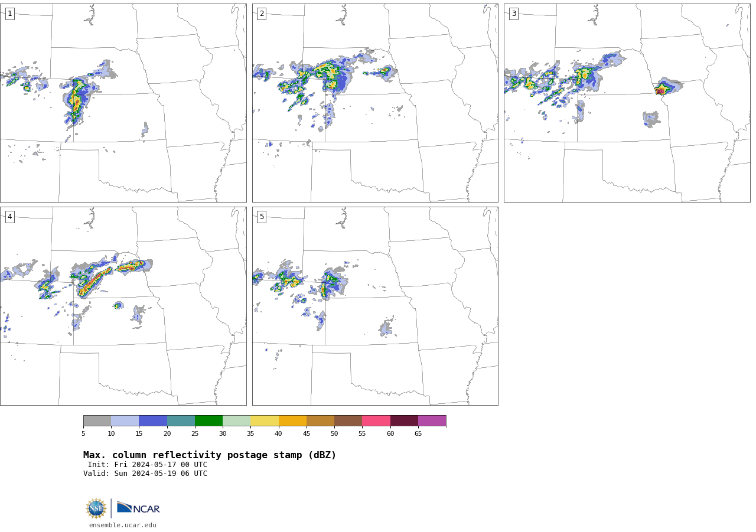Viewport: 756px width, 532px height.
Task: Click the colorbar tick label 20
Action: 167,433
